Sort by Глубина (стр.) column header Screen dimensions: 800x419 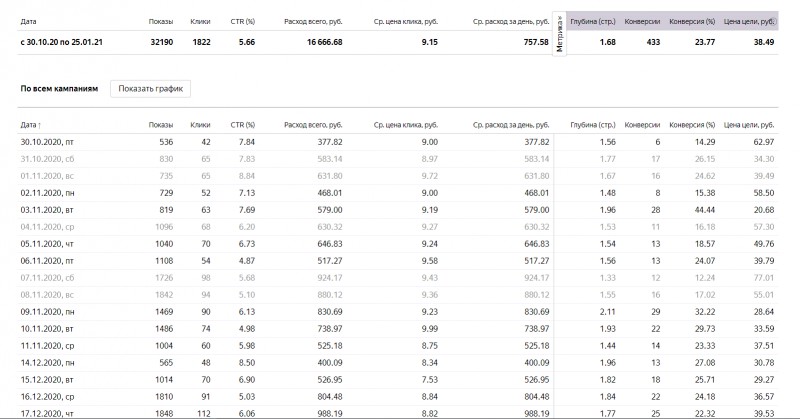[593, 125]
